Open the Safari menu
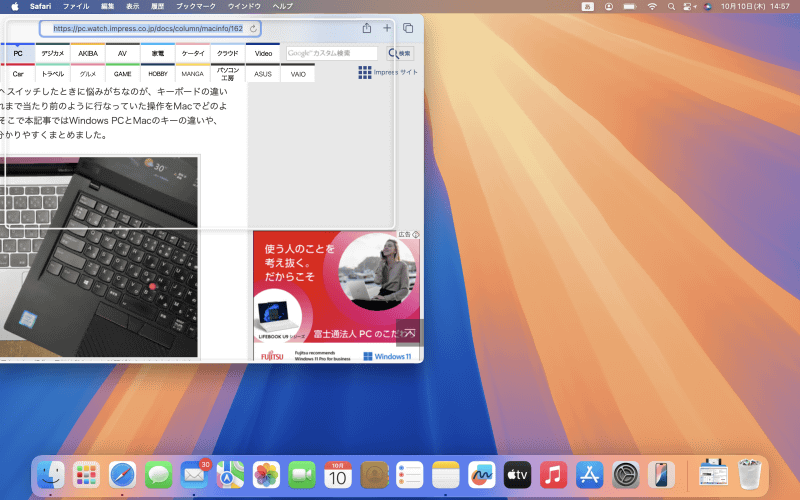Screen dimensions: 800x500 point(40,7)
